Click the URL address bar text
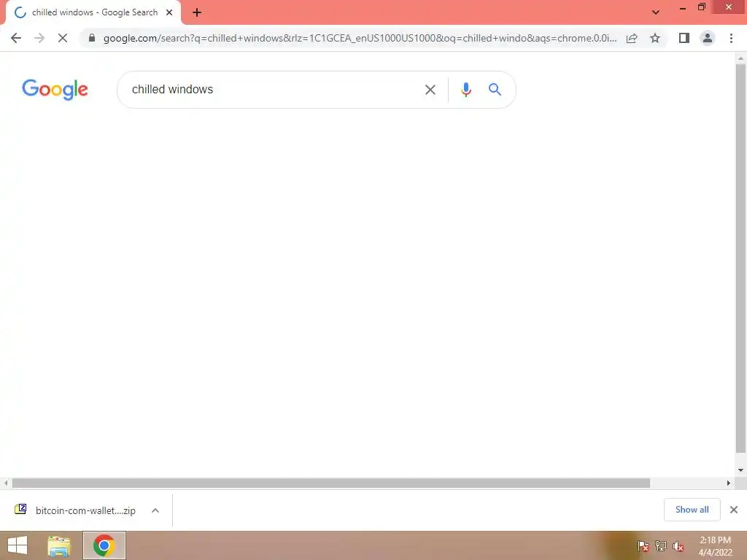Image resolution: width=747 pixels, height=560 pixels. [360, 38]
